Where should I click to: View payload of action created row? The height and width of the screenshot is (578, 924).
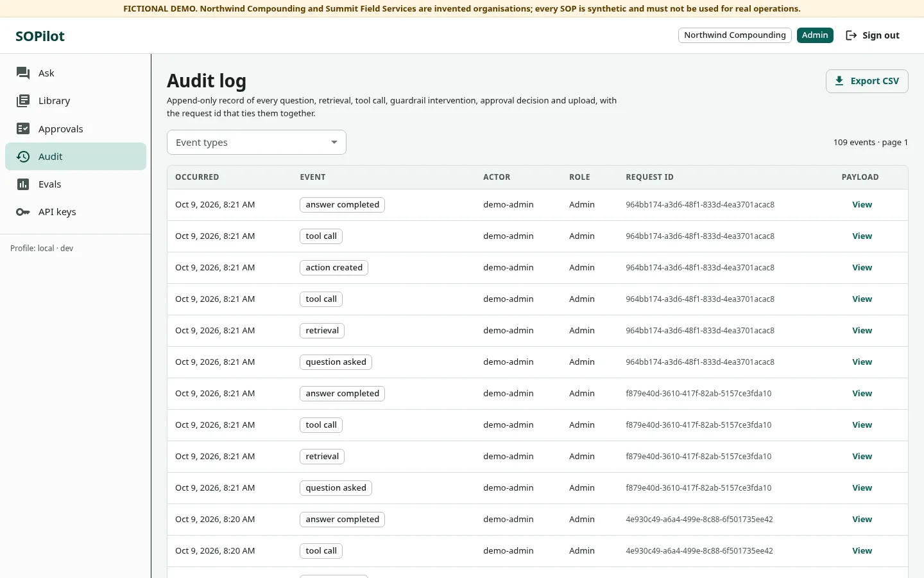[862, 268]
